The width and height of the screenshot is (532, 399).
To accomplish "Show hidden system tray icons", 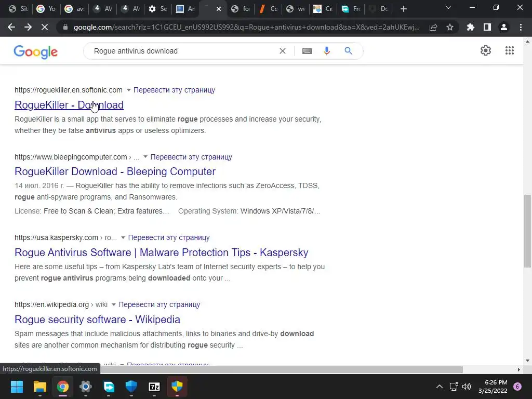I will pyautogui.click(x=440, y=387).
